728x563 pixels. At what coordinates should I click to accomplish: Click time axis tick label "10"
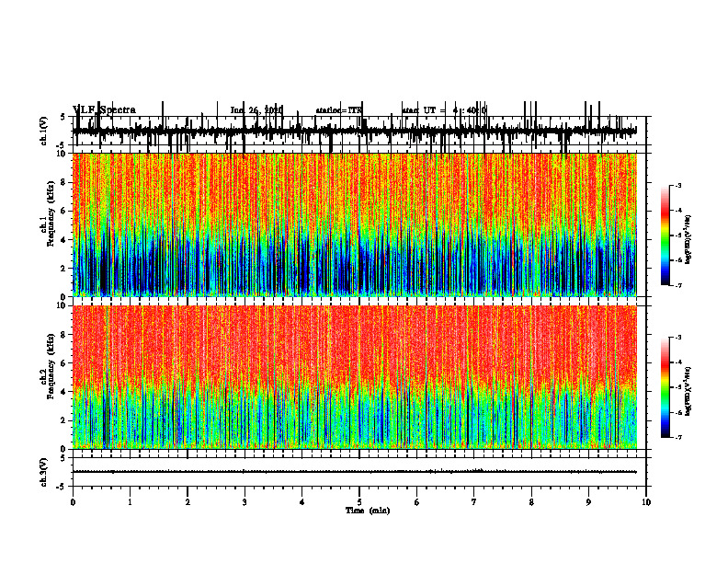tap(646, 502)
